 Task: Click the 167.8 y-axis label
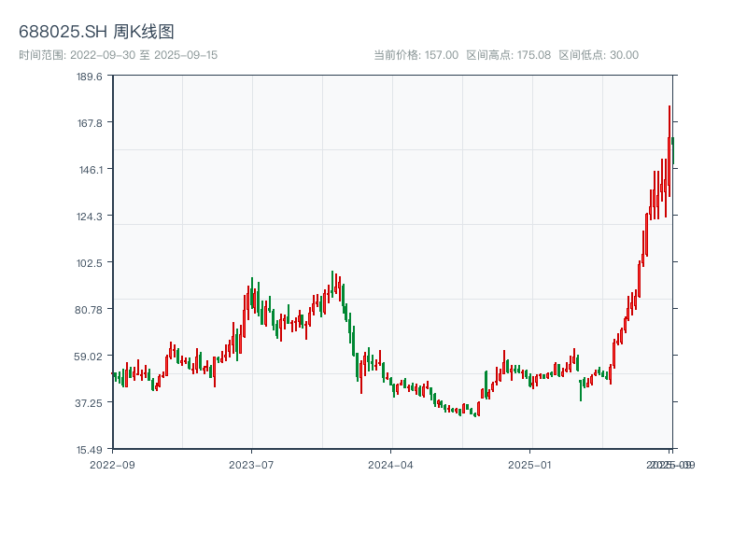pyautogui.click(x=90, y=123)
